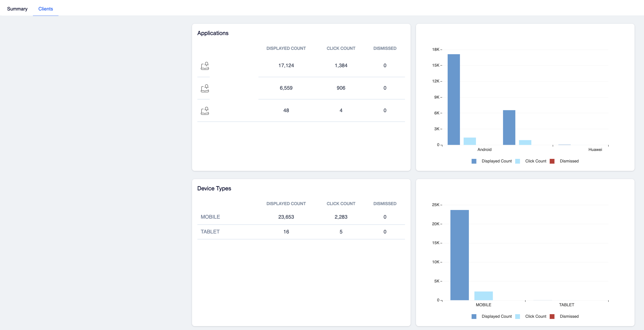Click the MOBILE click count light-blue bar
The image size is (644, 330).
click(x=484, y=296)
